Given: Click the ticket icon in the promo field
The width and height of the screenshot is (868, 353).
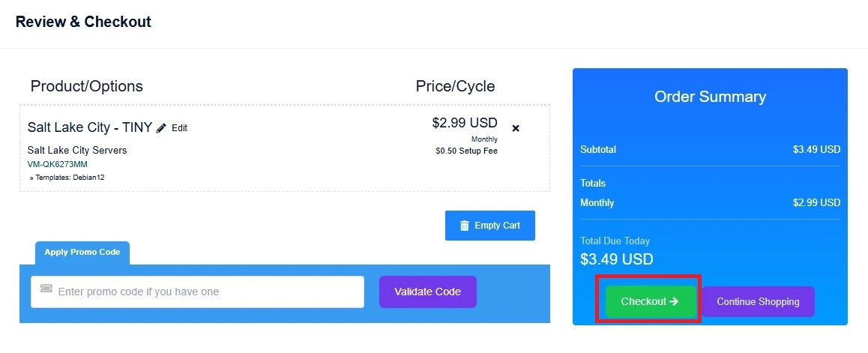Looking at the screenshot, I should pos(46,291).
